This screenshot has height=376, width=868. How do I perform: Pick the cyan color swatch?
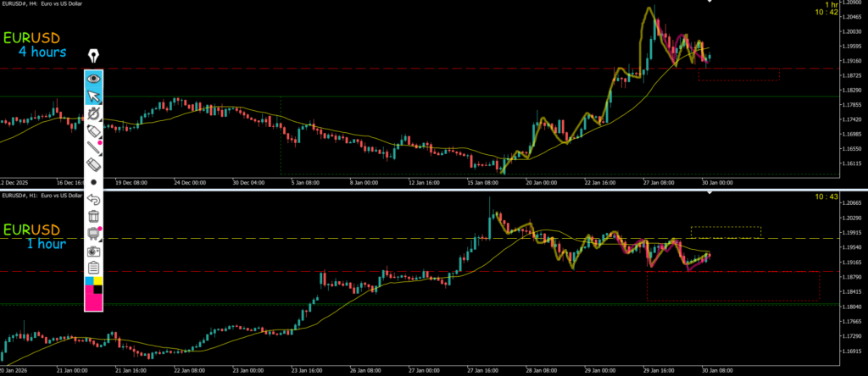89,281
